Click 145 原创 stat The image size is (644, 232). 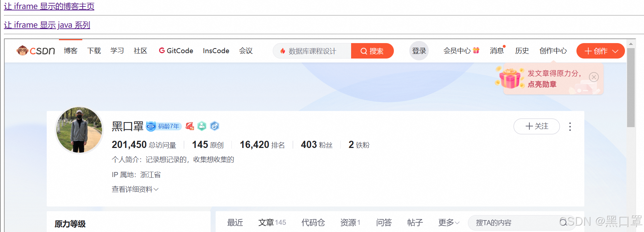click(208, 145)
